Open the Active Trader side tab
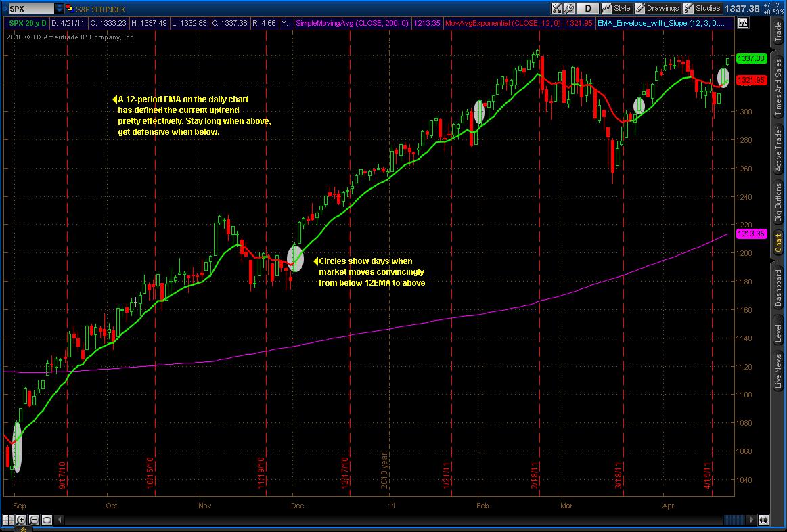 [x=778, y=150]
